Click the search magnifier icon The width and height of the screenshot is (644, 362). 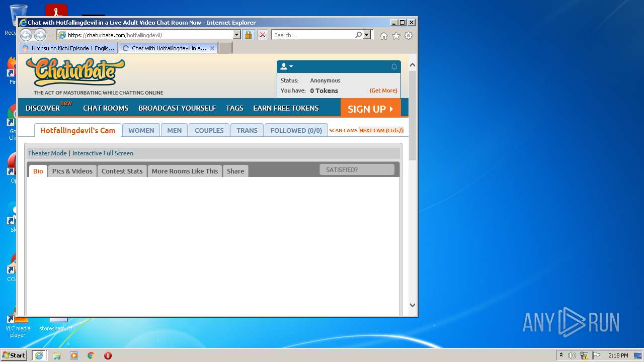coord(358,35)
